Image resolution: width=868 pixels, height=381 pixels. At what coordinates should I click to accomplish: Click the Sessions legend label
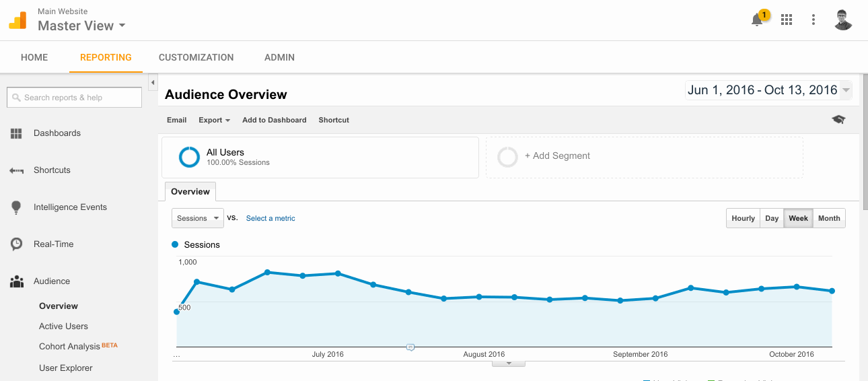point(202,245)
